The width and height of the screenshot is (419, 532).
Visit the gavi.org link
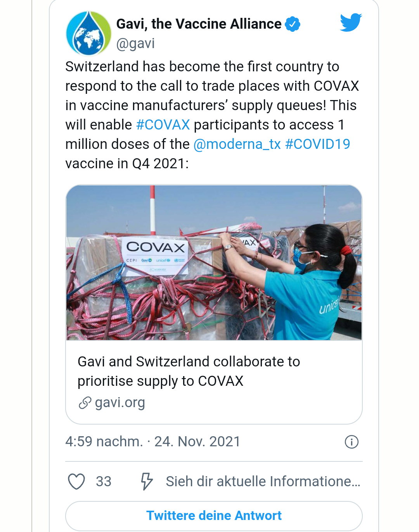pos(119,403)
